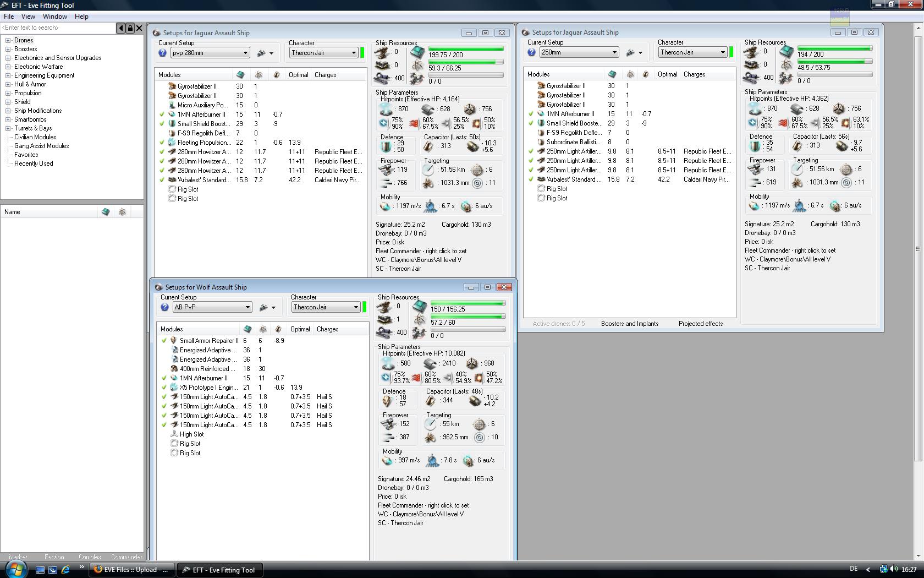Click the powergrid bar reading 57.2 / 60 in Wolf window

[468, 317]
